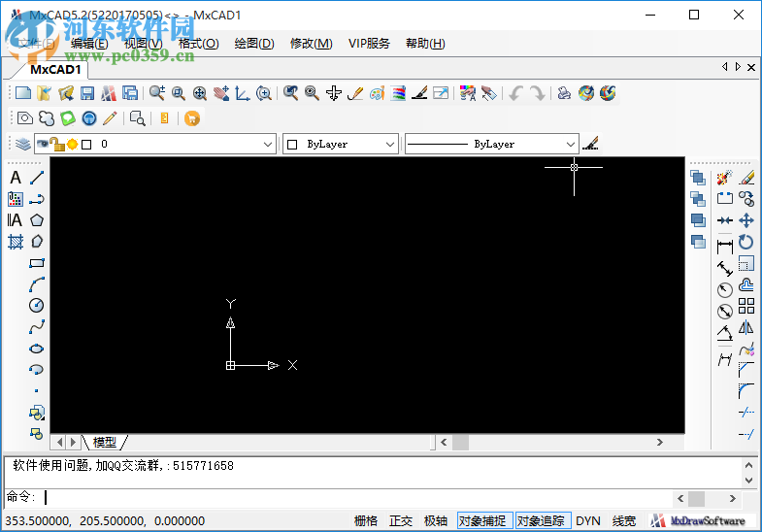The height and width of the screenshot is (532, 762).
Task: Open the 视图(V) menu
Action: pos(143,44)
